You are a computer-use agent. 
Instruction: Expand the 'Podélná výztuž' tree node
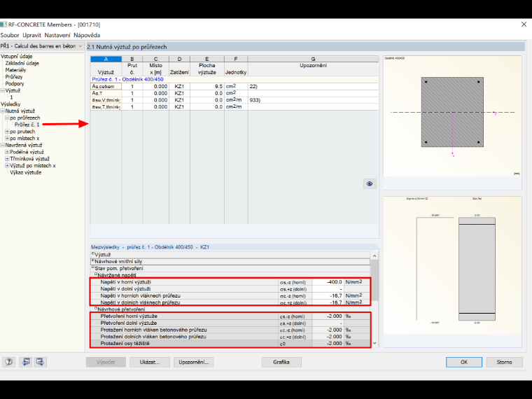(x=7, y=152)
